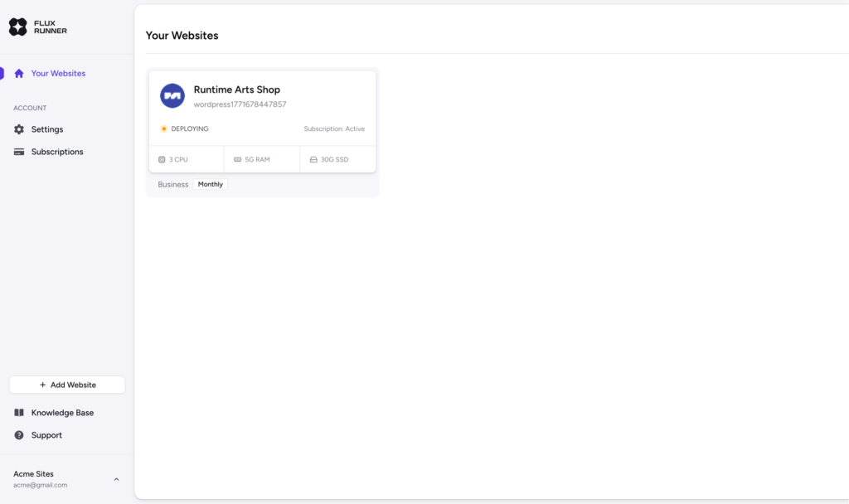Click the SSD storage icon
The height and width of the screenshot is (504, 849).
(x=313, y=159)
